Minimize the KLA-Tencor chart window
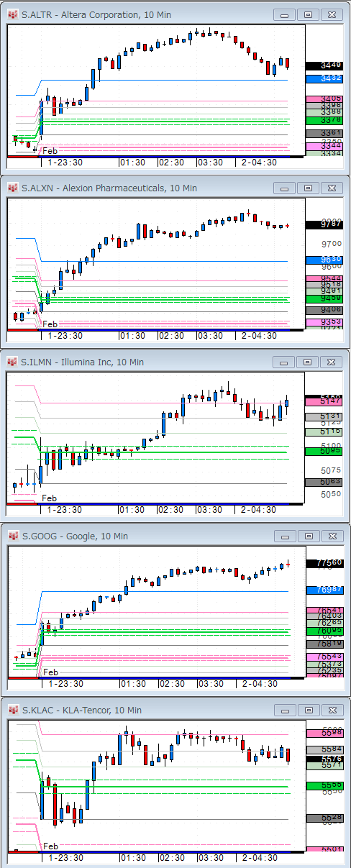This screenshot has width=351, height=868. pyautogui.click(x=286, y=711)
